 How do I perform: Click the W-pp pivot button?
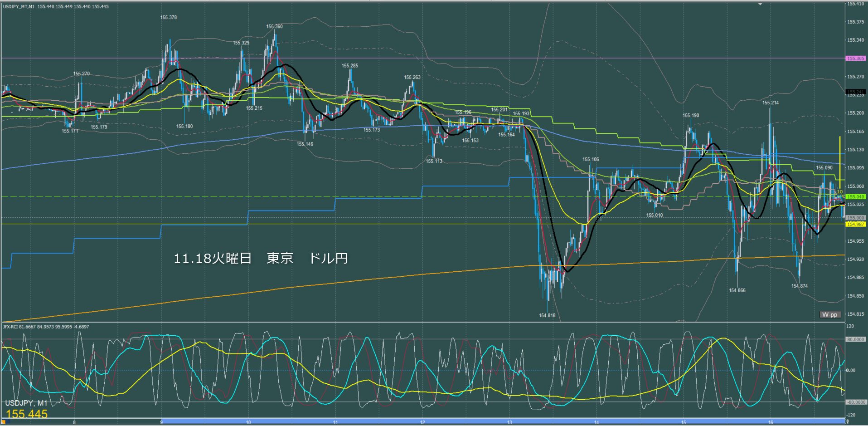pyautogui.click(x=829, y=314)
